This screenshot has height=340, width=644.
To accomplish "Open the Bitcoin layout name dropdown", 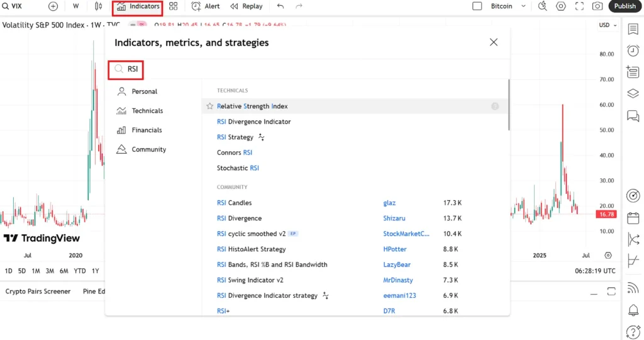I will tap(508, 6).
